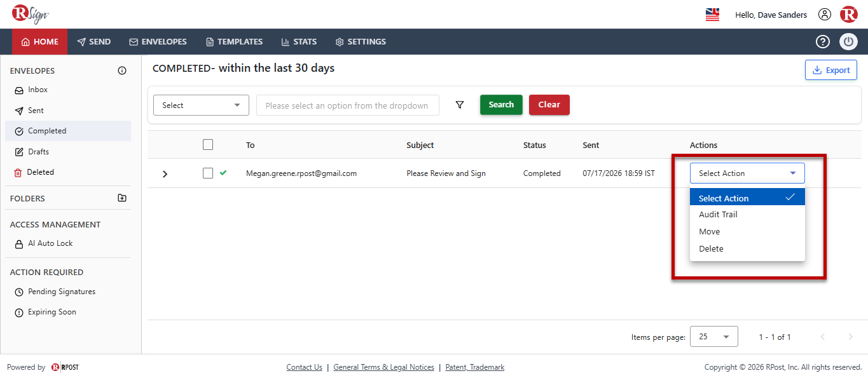Go to the previous page arrow
The width and height of the screenshot is (868, 378).
click(x=823, y=337)
